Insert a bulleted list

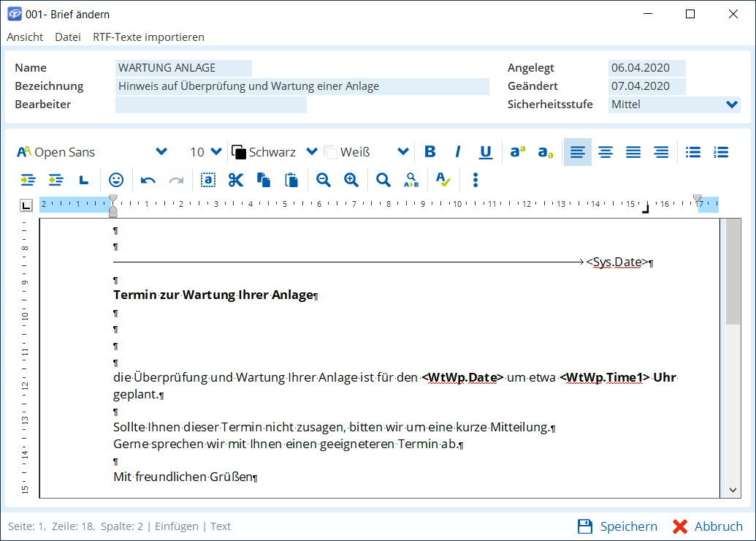[x=693, y=152]
